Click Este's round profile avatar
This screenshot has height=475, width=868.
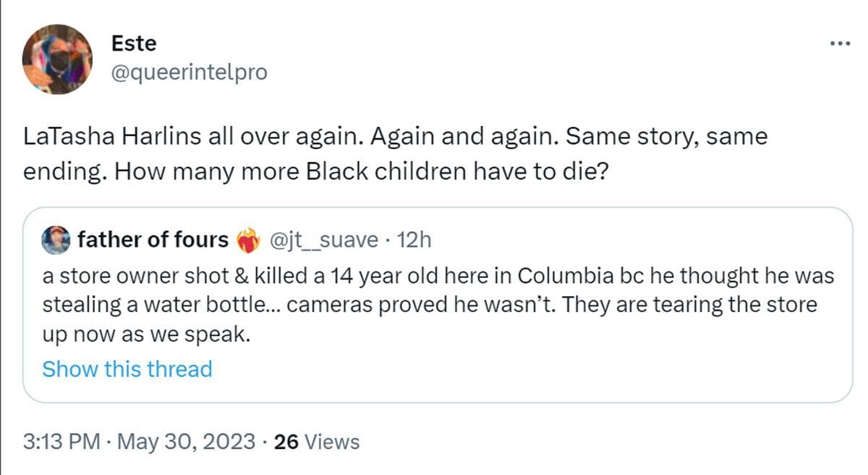pyautogui.click(x=57, y=59)
